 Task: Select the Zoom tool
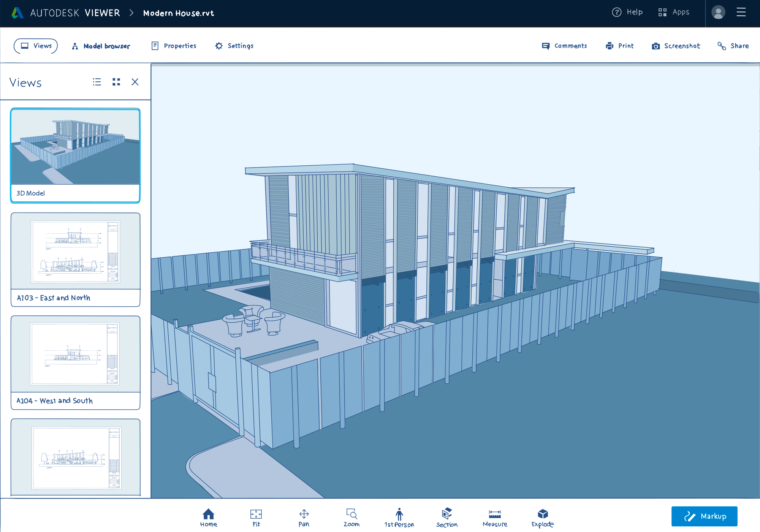pos(351,518)
